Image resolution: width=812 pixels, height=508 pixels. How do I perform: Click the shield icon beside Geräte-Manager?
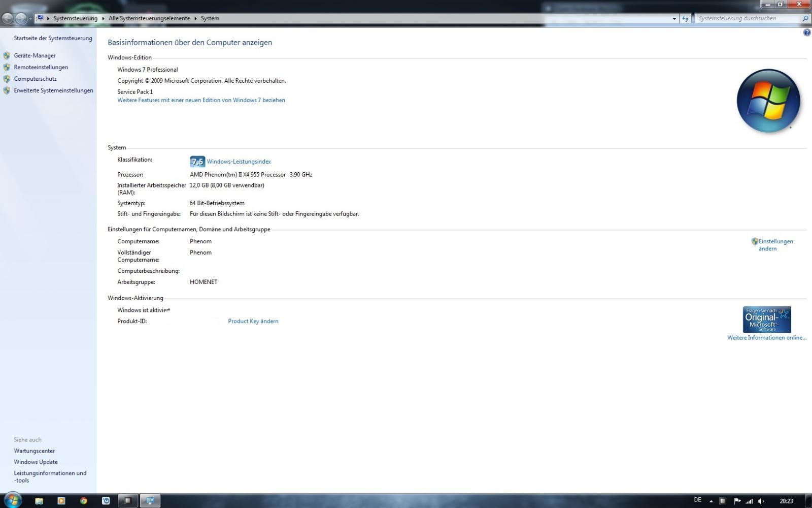[x=7, y=55]
